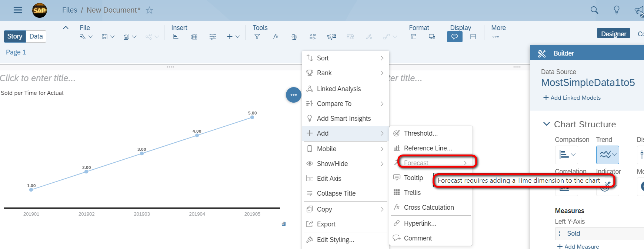
Task: Collapse the Chart Structure section
Action: pos(546,124)
